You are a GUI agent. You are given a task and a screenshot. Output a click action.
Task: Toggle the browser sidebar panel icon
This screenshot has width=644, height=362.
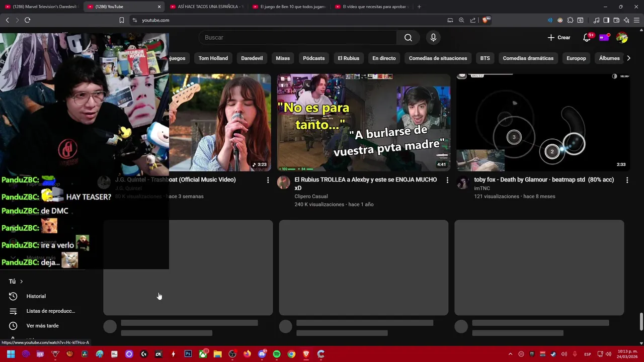[x=606, y=20]
